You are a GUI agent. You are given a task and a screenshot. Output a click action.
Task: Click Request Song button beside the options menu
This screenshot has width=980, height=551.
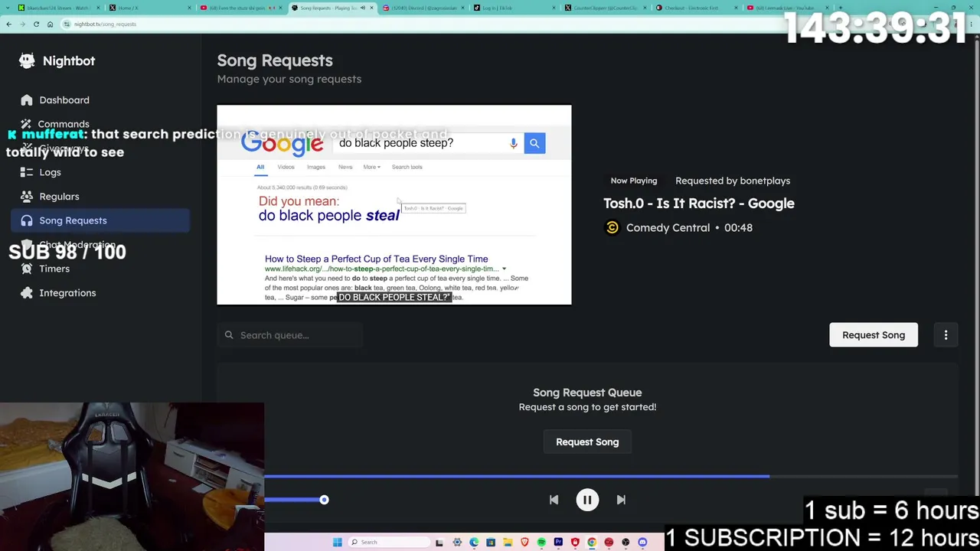coord(874,335)
